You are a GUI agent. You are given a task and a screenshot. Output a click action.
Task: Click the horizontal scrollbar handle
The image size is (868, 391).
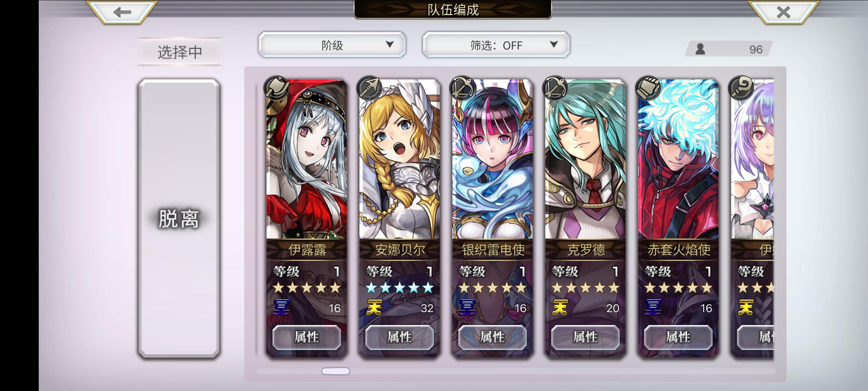point(336,371)
